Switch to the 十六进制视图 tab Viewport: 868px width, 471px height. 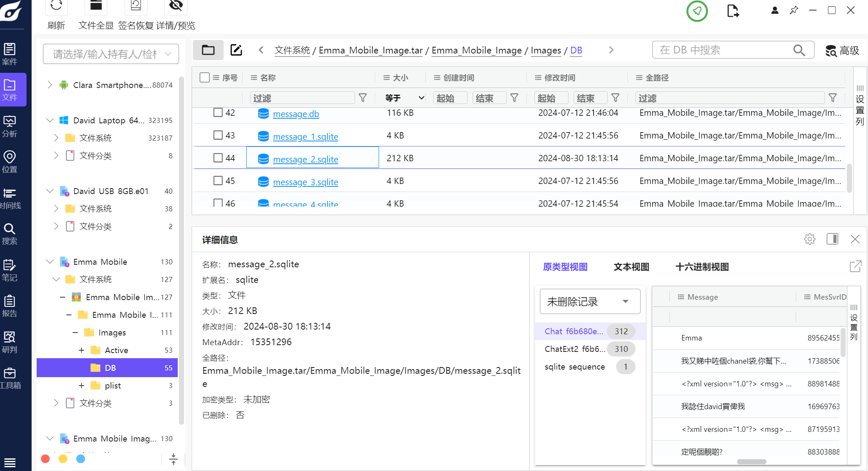(x=701, y=267)
